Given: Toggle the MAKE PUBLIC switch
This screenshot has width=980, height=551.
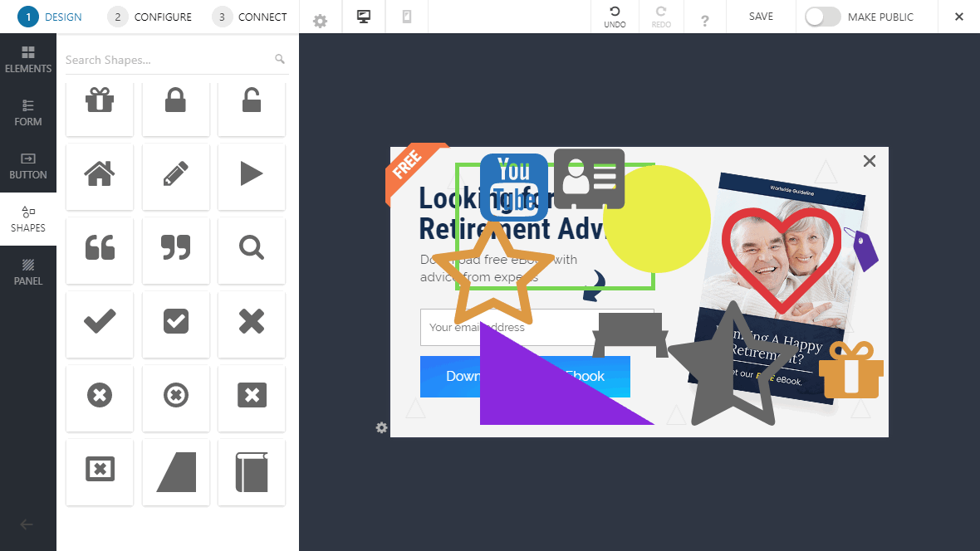Looking at the screenshot, I should (821, 16).
